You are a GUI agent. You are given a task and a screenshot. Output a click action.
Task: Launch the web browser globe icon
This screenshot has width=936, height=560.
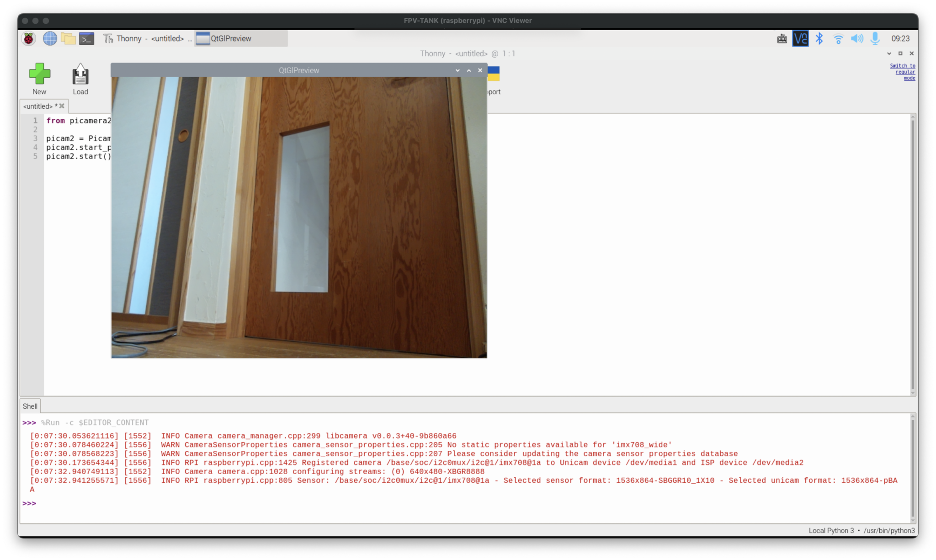[x=50, y=39]
